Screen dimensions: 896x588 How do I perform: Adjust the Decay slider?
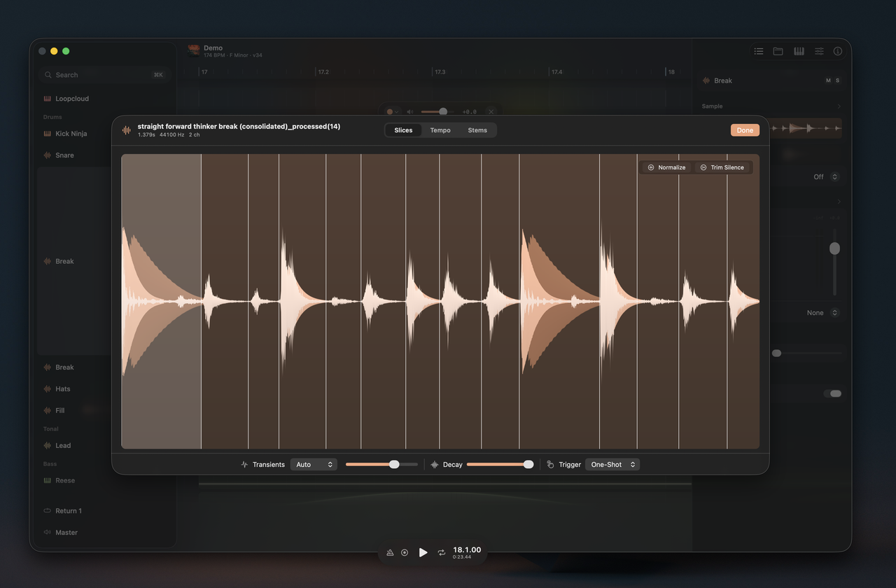[x=500, y=465]
